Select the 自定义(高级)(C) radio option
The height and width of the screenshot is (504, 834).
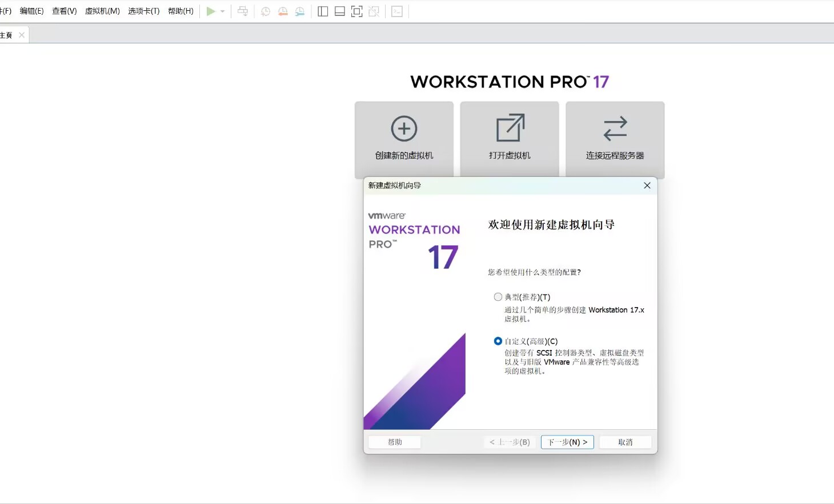pyautogui.click(x=498, y=341)
